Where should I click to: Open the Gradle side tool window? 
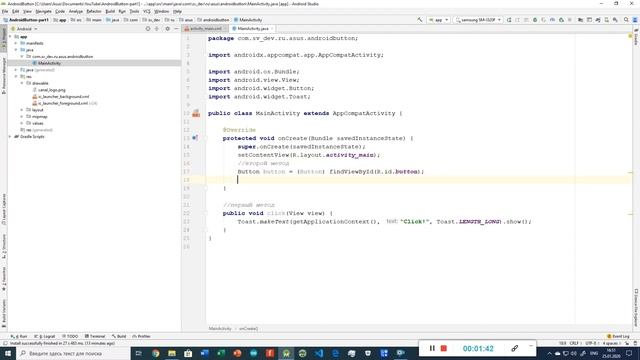coord(636,38)
